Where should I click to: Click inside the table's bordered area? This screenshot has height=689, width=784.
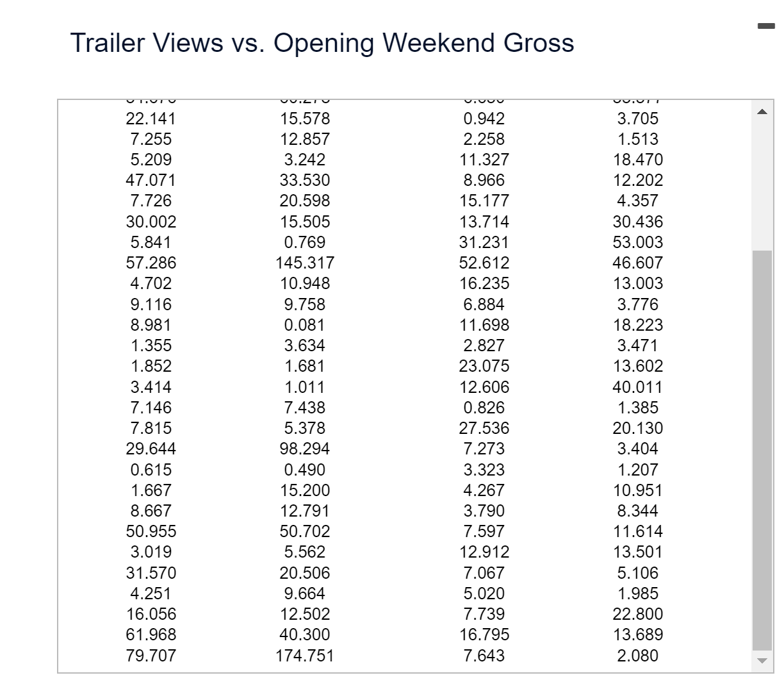(397, 385)
